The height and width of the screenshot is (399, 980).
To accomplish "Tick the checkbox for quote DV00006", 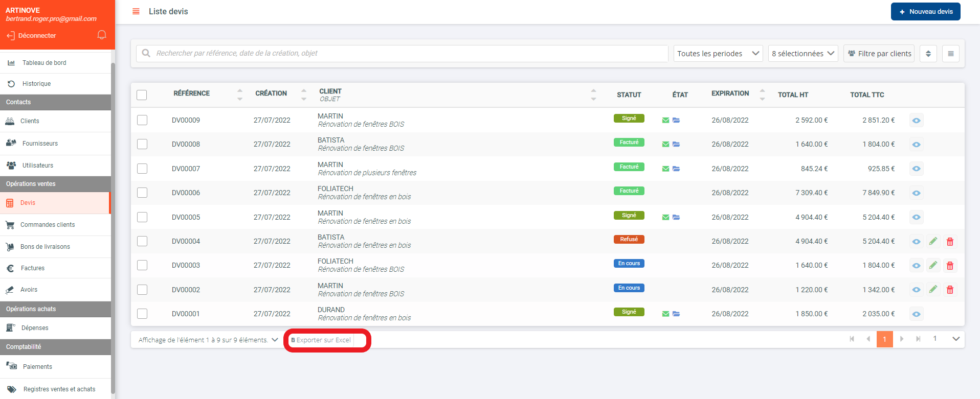I will (142, 193).
